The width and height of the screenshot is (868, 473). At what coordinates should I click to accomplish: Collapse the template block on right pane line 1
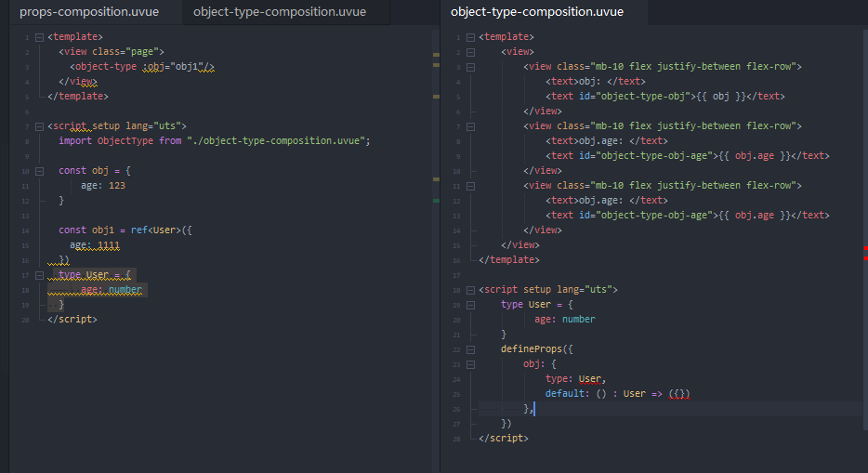[470, 37]
